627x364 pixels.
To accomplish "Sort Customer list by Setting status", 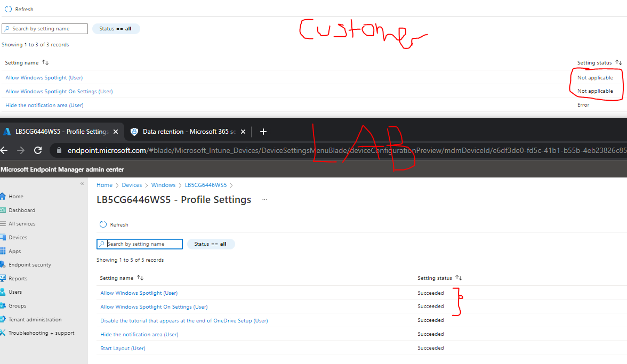I will click(x=599, y=63).
